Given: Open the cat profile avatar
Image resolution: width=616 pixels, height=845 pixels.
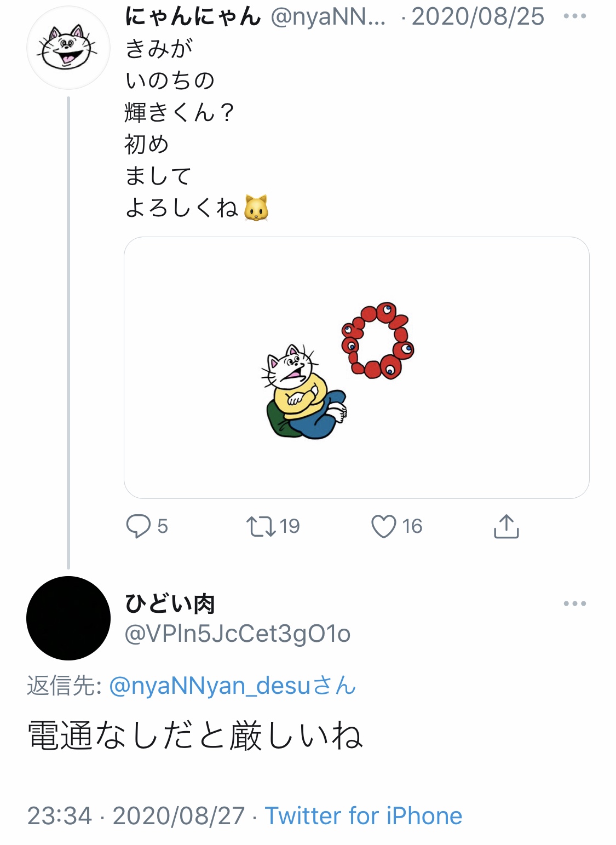Looking at the screenshot, I should [68, 48].
